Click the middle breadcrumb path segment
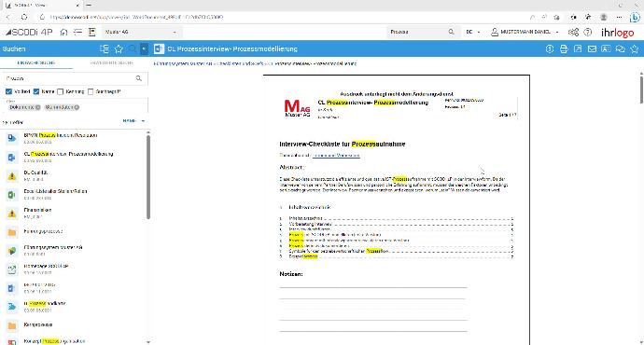This screenshot has width=644, height=345. coord(240,63)
